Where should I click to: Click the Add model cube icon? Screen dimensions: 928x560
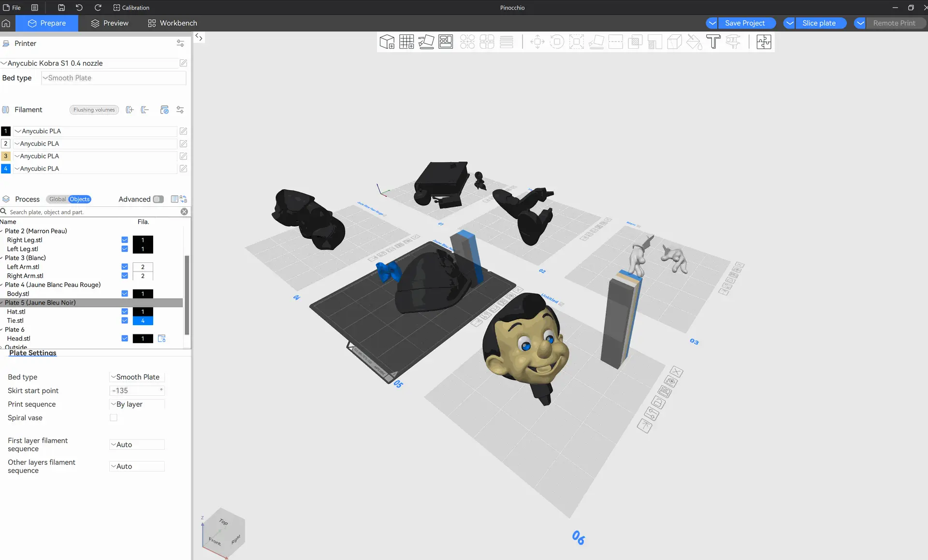(387, 42)
